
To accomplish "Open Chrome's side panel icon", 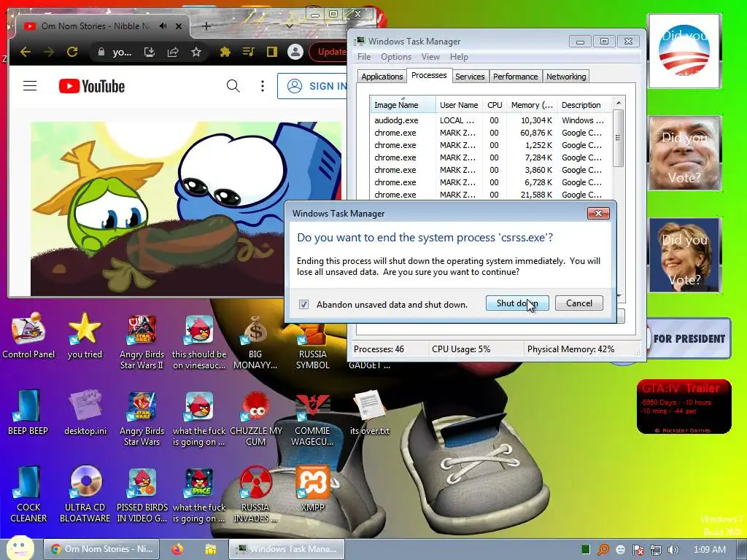I will (271, 52).
